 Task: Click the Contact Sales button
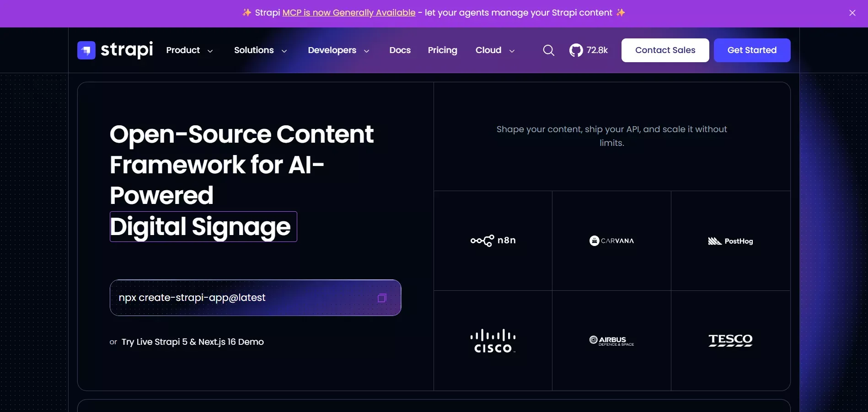pos(665,50)
